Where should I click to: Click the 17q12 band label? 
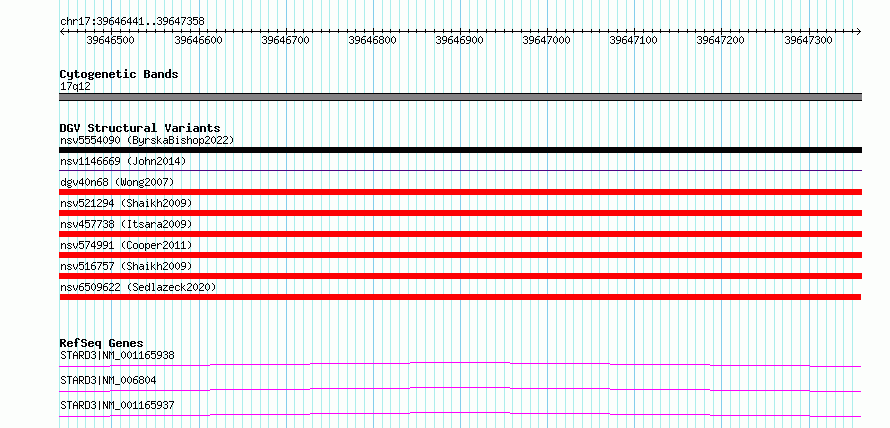(75, 87)
